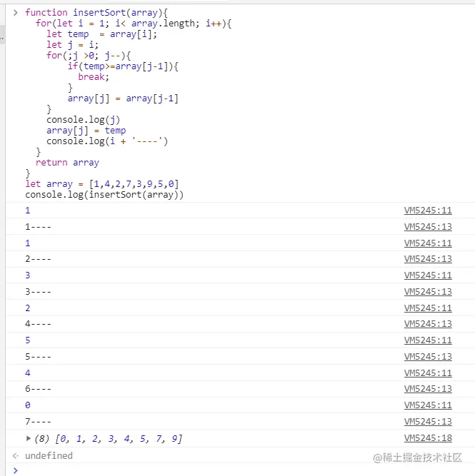Open VM5245:11 link beside logged value 5
The height and width of the screenshot is (476, 475).
[x=428, y=340]
